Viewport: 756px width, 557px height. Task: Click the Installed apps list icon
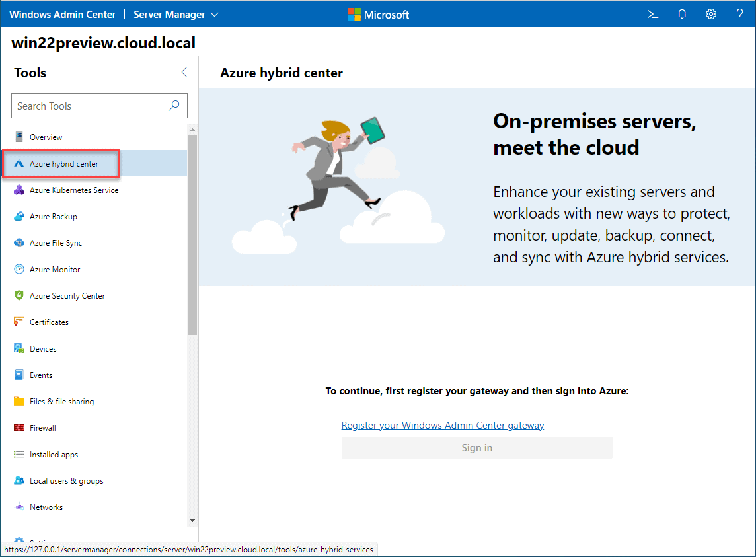19,455
